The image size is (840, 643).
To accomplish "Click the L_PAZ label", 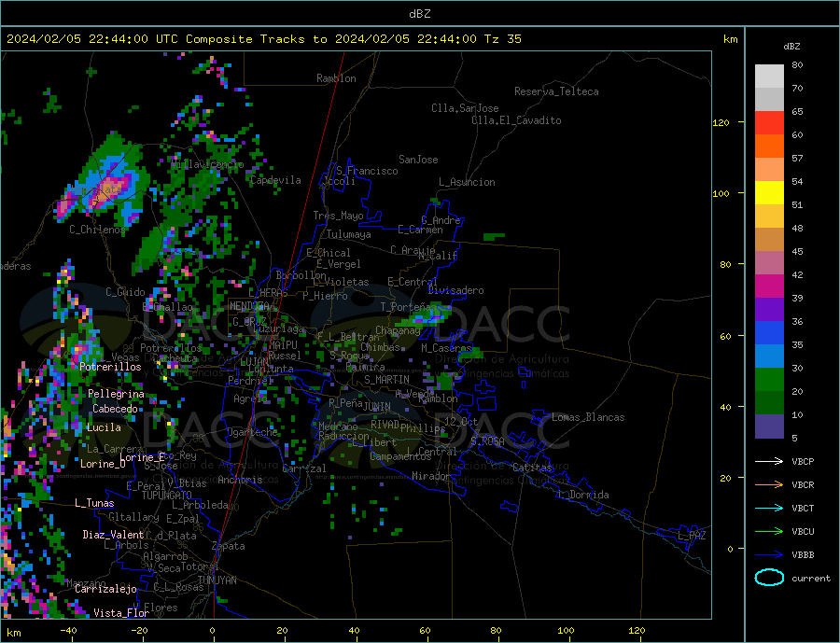I will pos(692,536).
